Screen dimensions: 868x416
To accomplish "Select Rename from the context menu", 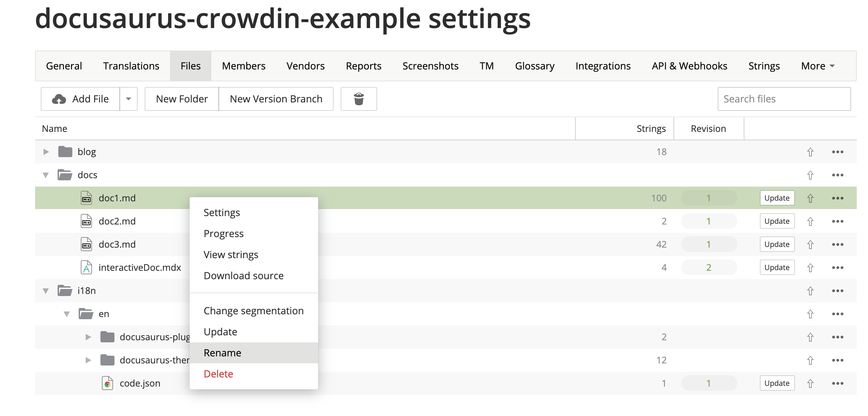I will pyautogui.click(x=223, y=353).
